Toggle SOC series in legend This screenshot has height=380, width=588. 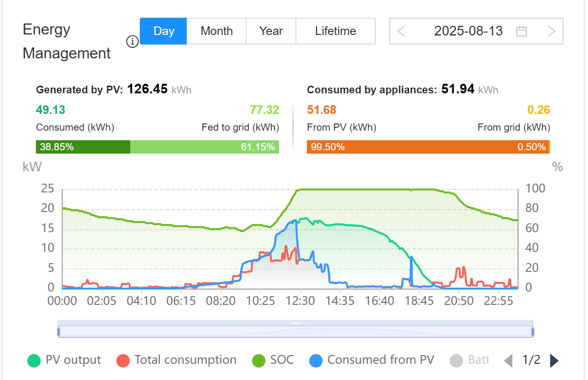[x=273, y=360]
